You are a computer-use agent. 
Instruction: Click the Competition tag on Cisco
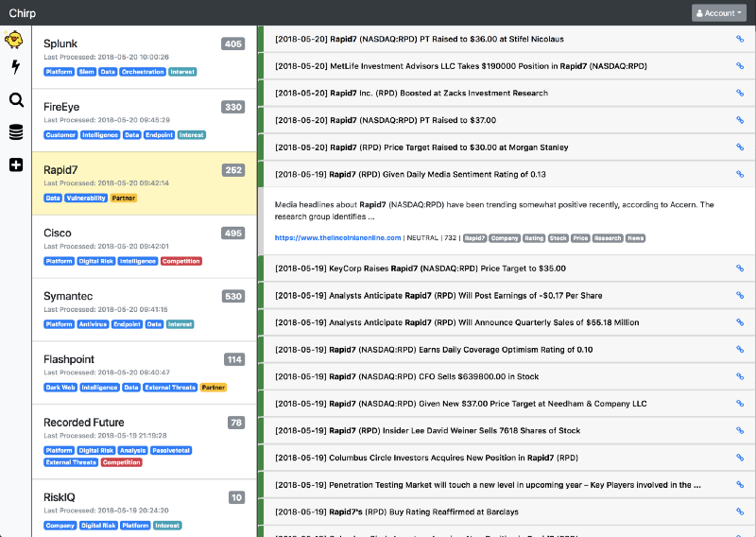(x=180, y=262)
